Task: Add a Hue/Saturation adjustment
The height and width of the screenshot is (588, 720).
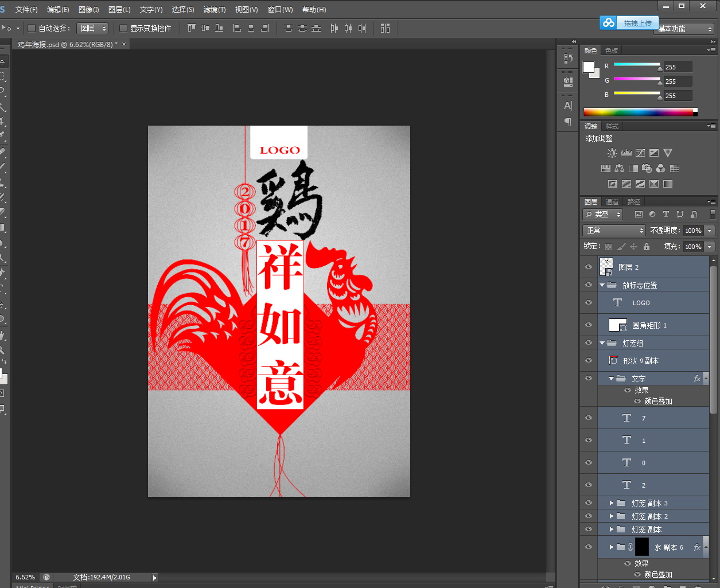Action: [x=605, y=169]
